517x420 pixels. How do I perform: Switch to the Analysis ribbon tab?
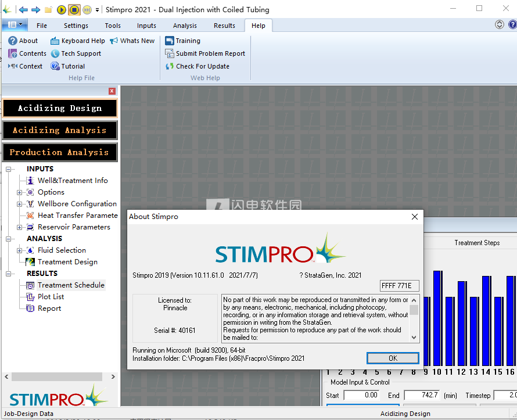point(185,26)
